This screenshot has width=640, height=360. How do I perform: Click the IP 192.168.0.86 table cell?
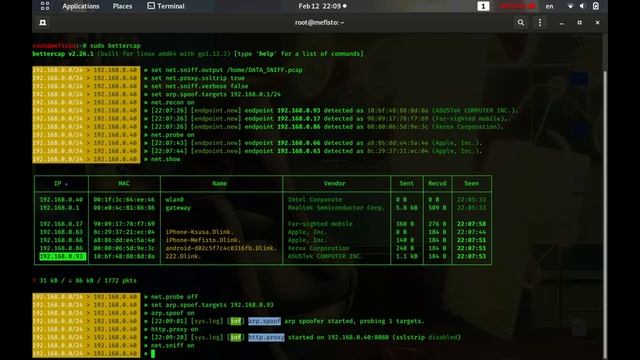[61, 248]
